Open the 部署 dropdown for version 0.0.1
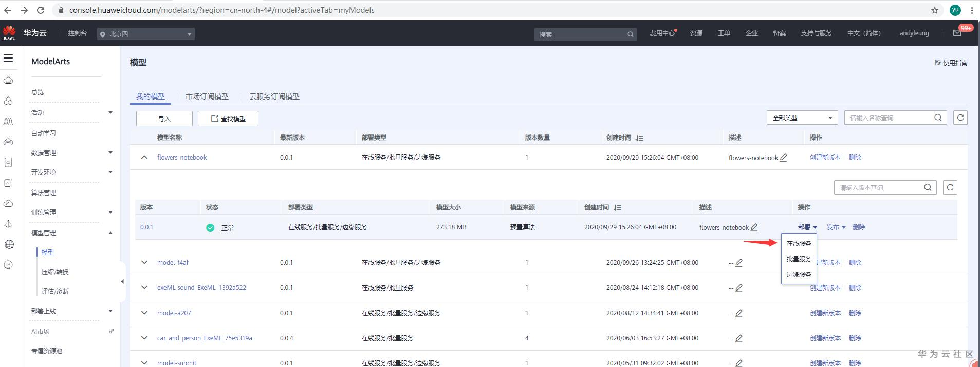 point(807,227)
